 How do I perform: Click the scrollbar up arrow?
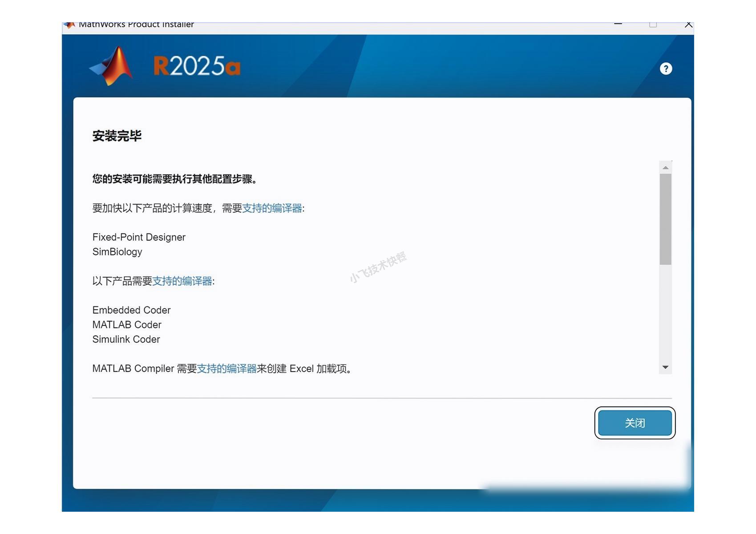point(666,167)
